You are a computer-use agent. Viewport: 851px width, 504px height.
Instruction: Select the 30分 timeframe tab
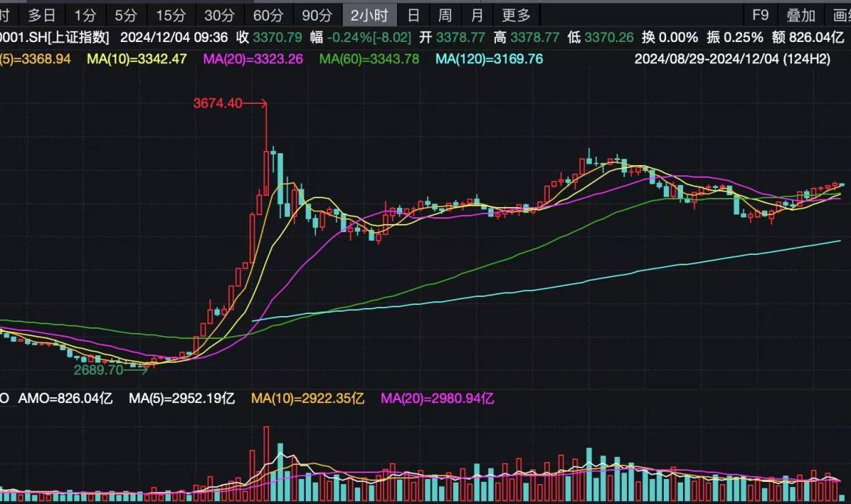click(220, 15)
